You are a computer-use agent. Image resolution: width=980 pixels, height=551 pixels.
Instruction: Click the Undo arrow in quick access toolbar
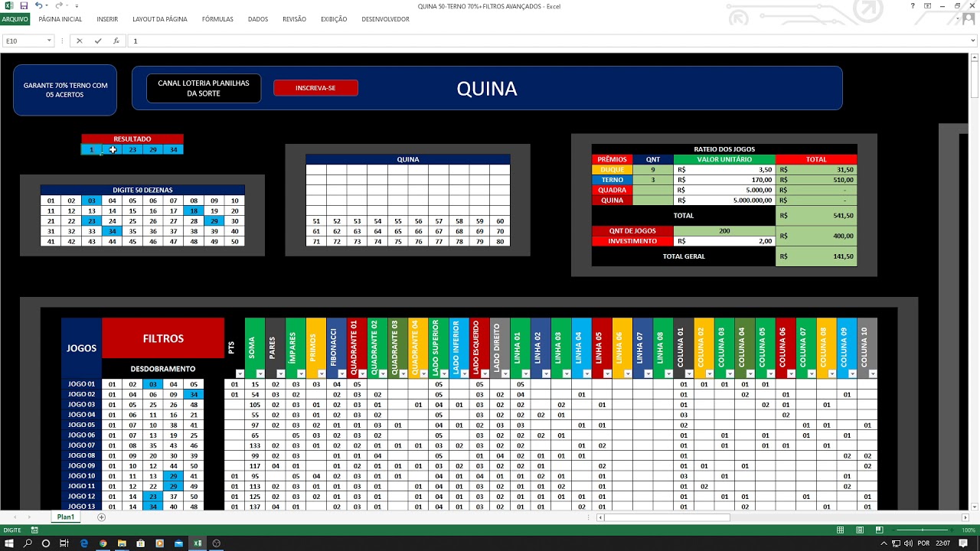38,6
